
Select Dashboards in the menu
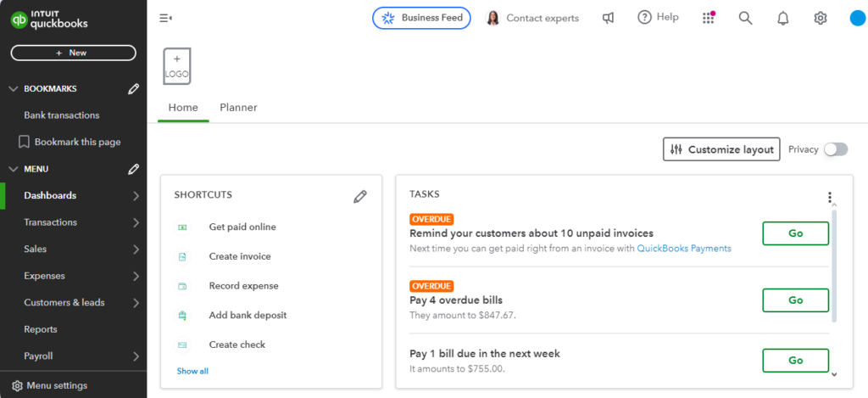click(x=50, y=196)
